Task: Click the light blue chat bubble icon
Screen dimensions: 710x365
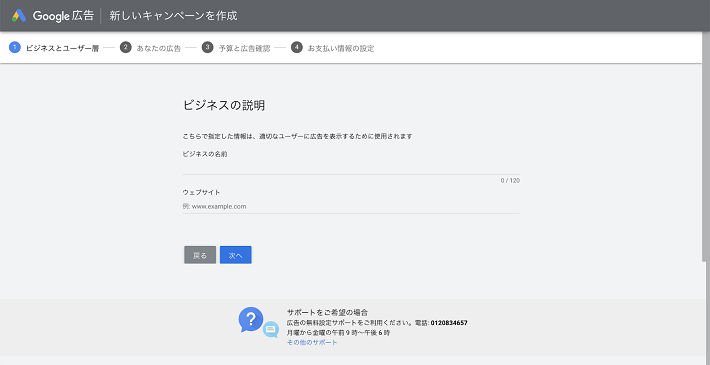Action: coord(271,330)
